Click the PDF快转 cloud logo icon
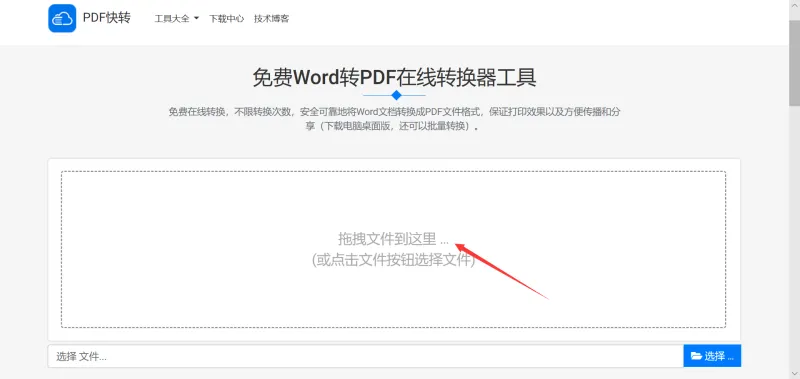 [62, 18]
